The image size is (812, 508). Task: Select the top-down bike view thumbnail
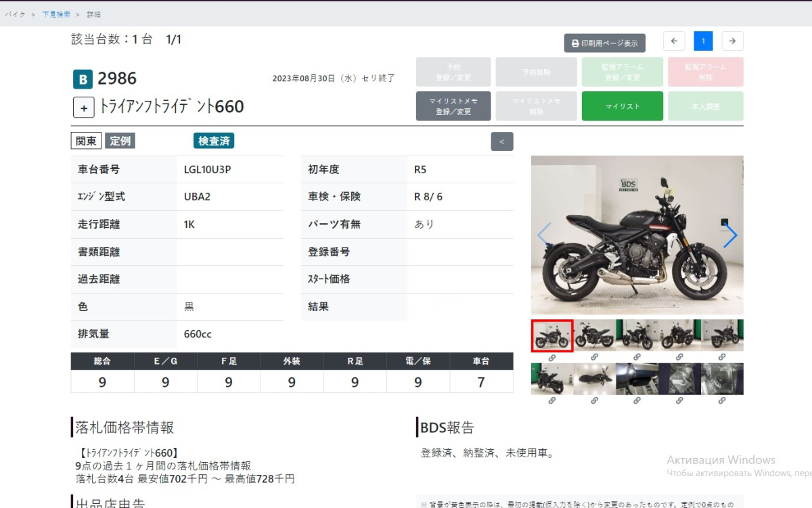[595, 379]
